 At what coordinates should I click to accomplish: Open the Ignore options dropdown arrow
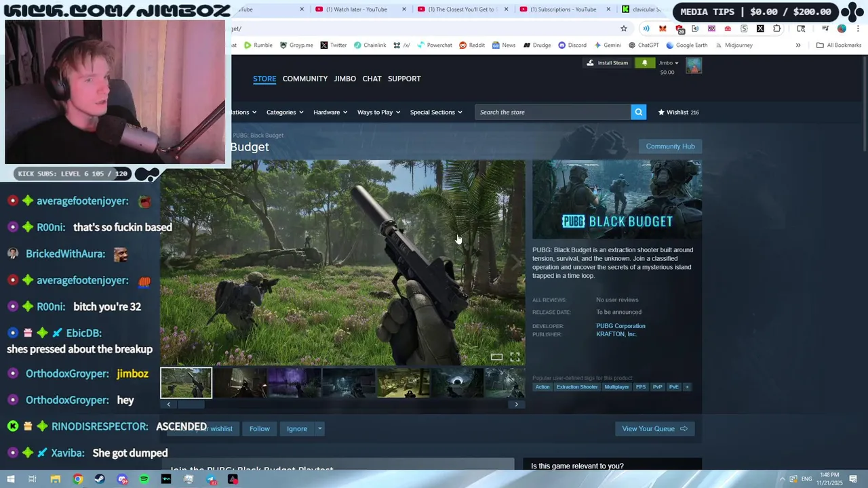tap(319, 428)
